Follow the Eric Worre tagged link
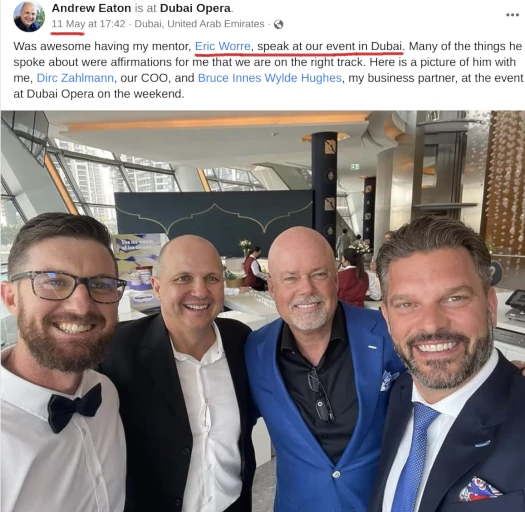 coord(223,46)
